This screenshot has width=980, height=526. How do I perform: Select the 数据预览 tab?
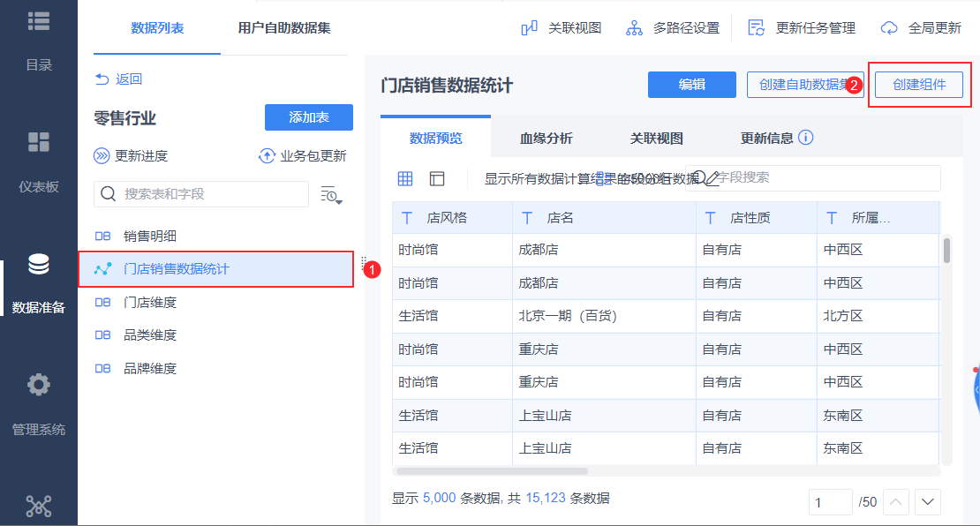tap(435, 138)
